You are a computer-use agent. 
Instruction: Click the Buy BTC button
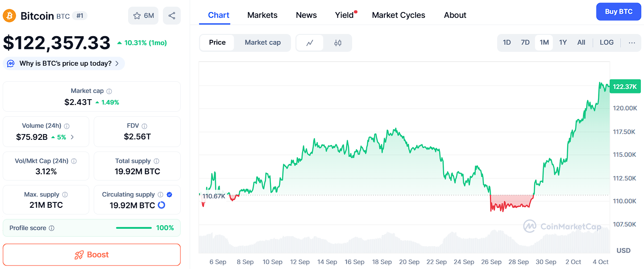618,12
